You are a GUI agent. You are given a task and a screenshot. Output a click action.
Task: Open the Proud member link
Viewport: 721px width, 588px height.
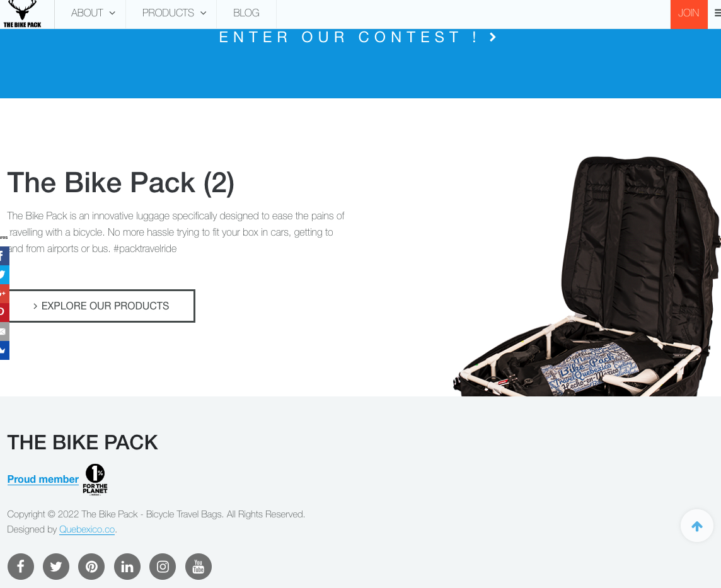tap(43, 479)
